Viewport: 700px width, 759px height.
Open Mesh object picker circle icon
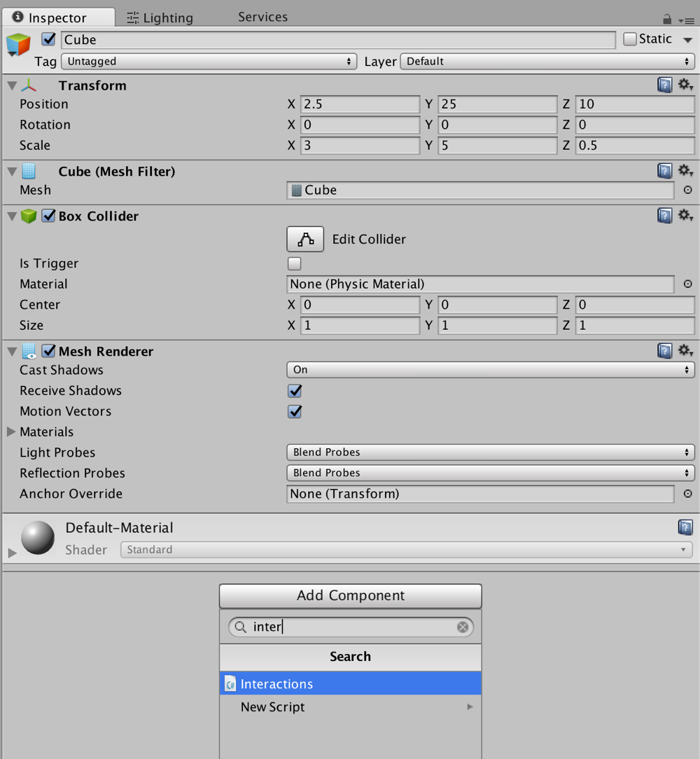click(x=687, y=190)
